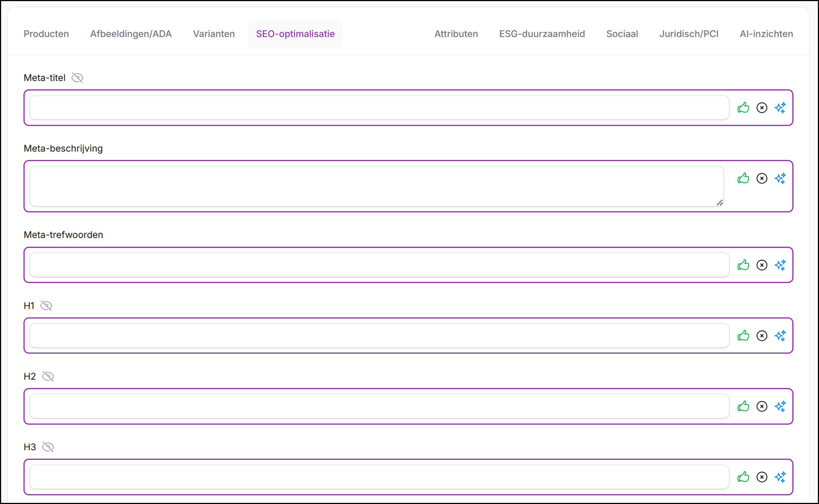
Task: Approve Meta-titel with thumbs-up icon
Action: click(743, 108)
